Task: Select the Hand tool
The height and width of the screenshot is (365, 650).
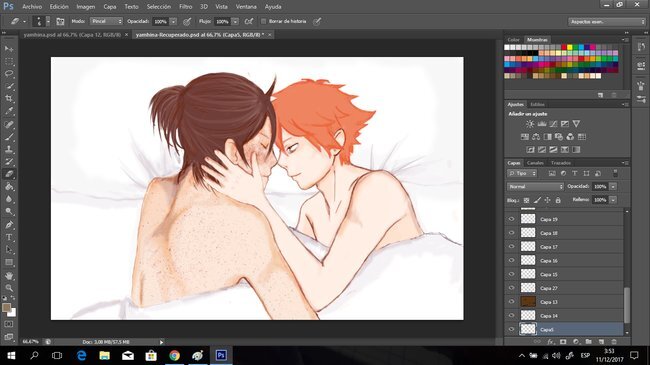Action: coord(9,275)
